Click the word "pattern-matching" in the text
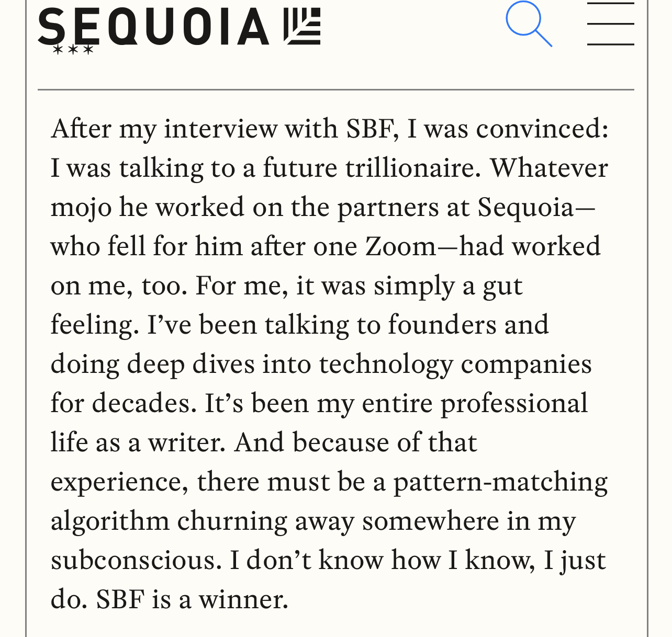 pos(500,482)
